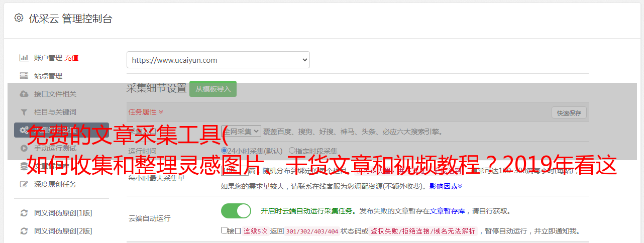Go to 接口文件相关 section
Image resolution: width=644 pixels, height=243 pixels.
(55, 94)
